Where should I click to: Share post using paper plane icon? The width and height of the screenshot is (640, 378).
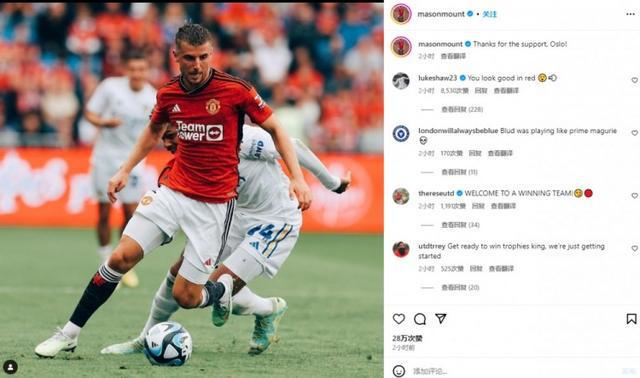tap(441, 318)
